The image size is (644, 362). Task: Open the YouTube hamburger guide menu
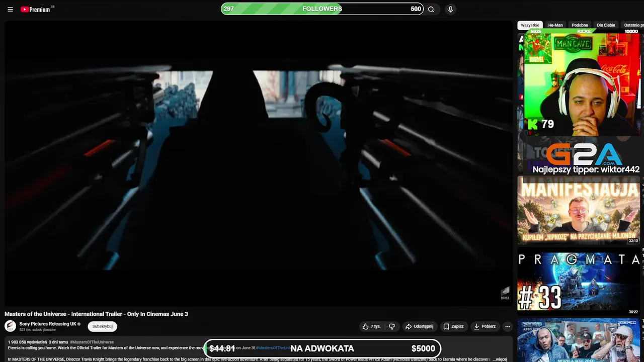tap(10, 9)
